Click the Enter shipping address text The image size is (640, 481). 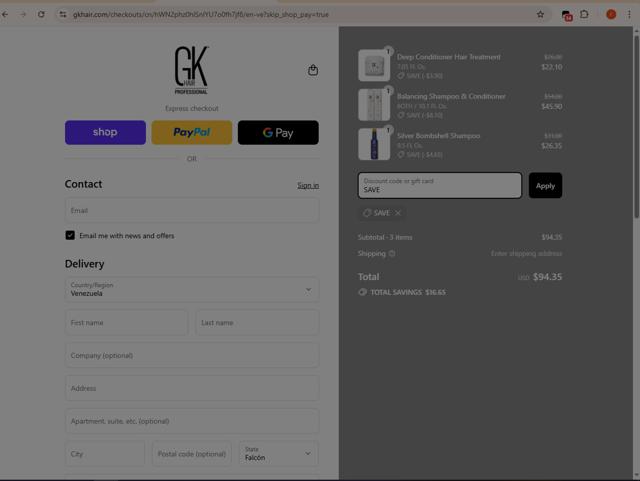point(526,254)
